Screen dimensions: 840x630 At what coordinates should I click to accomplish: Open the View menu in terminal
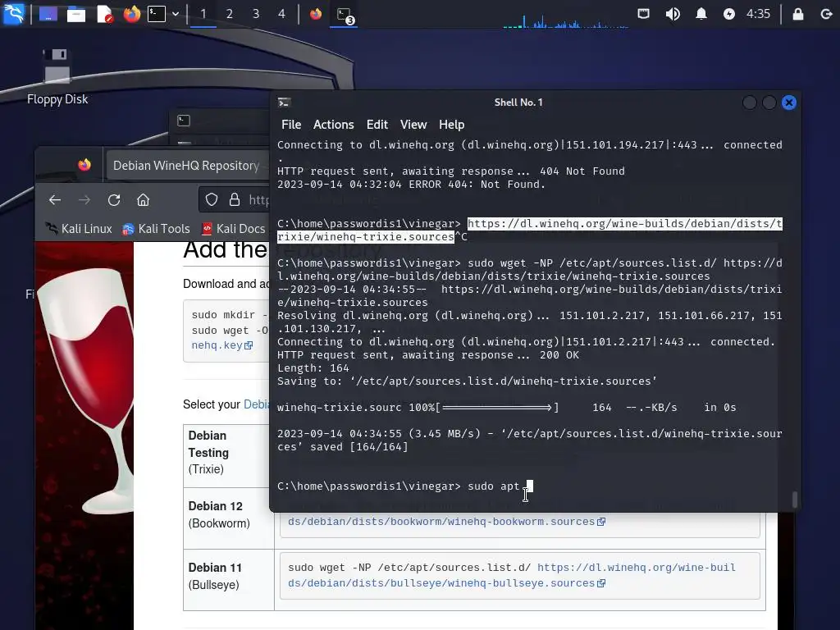(x=413, y=125)
